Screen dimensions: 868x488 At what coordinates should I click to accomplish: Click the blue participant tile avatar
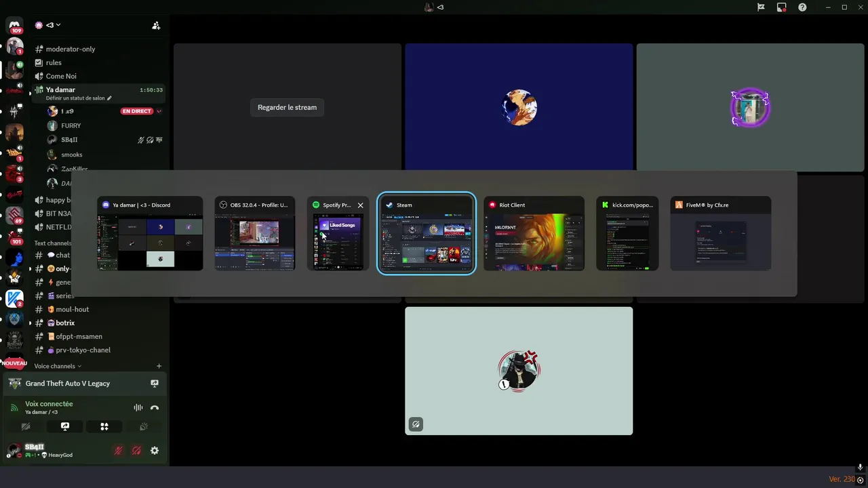pyautogui.click(x=519, y=107)
